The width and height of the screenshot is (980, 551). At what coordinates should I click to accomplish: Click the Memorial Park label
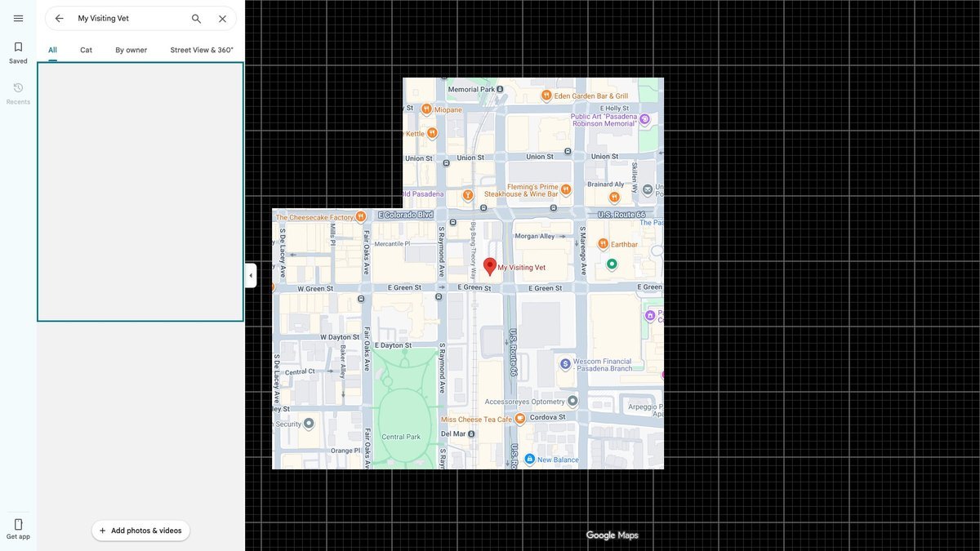click(x=471, y=89)
